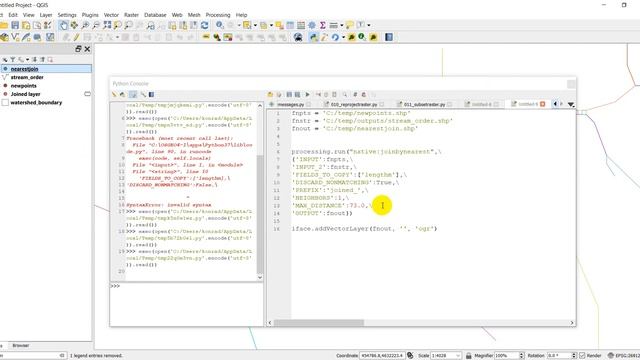Screen dimensions: 640x360
Task: Click the Pan Map to Selection icon
Action: pyautogui.click(x=74, y=25)
